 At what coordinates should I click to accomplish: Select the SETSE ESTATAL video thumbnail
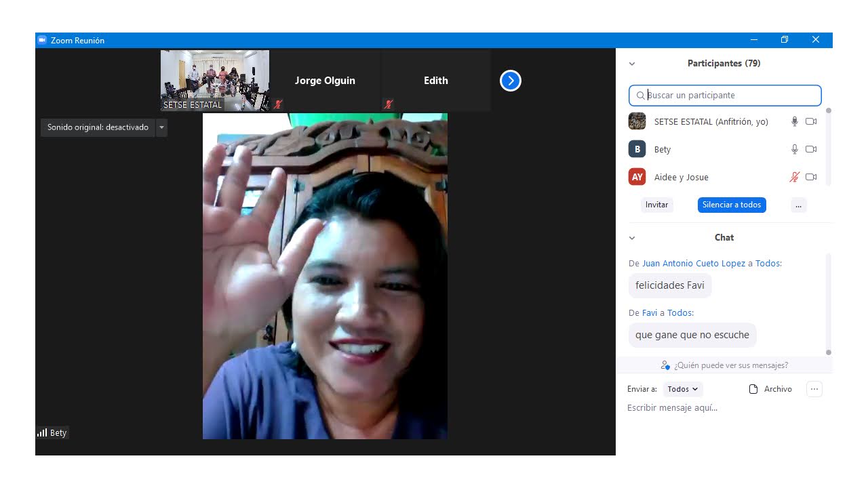tap(215, 81)
